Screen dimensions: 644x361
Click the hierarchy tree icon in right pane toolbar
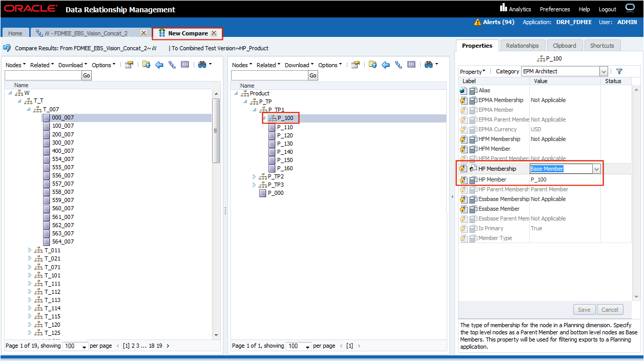click(398, 65)
